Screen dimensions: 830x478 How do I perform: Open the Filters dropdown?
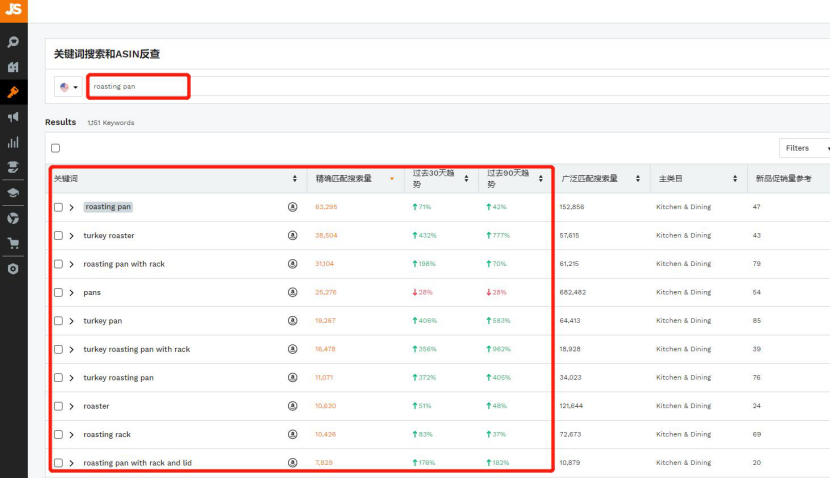(803, 148)
